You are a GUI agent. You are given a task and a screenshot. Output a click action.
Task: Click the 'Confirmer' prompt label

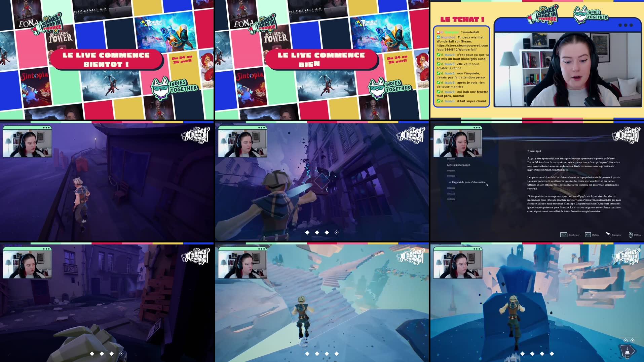point(574,235)
